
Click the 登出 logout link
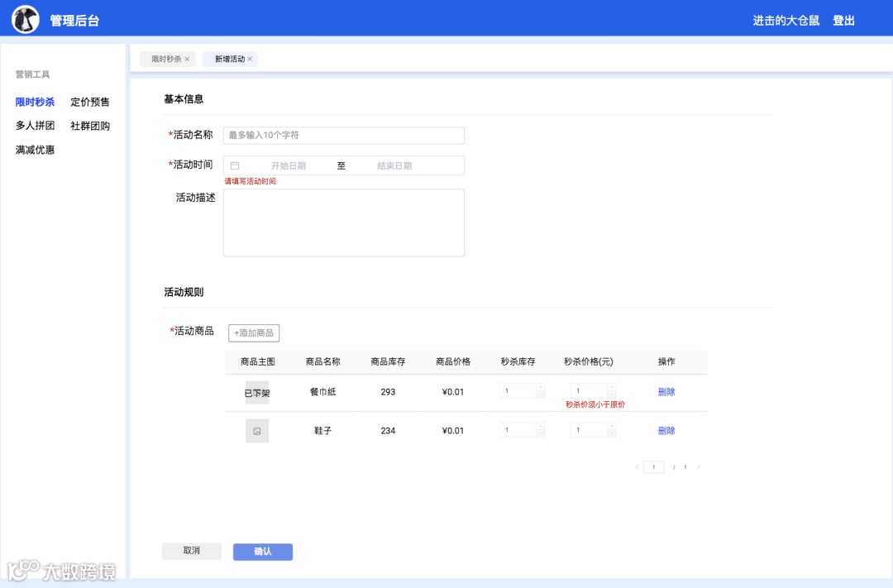pos(843,21)
